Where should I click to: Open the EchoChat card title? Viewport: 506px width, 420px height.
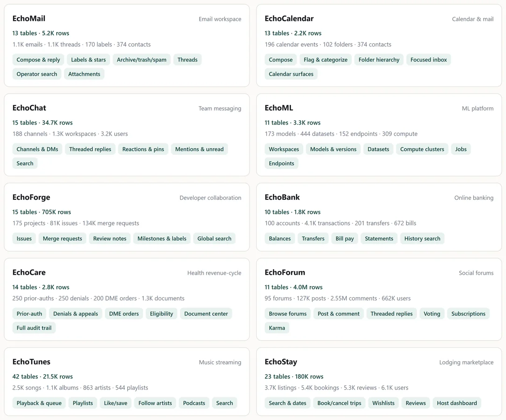(29, 108)
